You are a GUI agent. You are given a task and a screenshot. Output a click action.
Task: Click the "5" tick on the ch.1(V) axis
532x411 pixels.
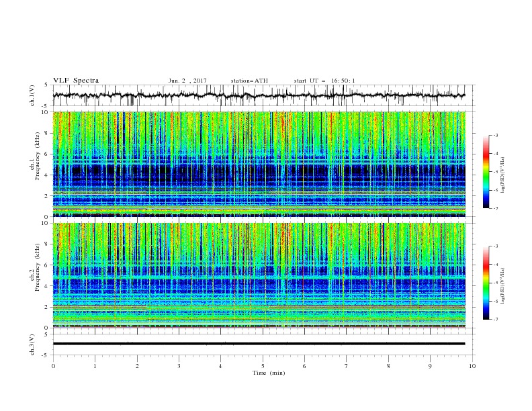tap(47, 85)
